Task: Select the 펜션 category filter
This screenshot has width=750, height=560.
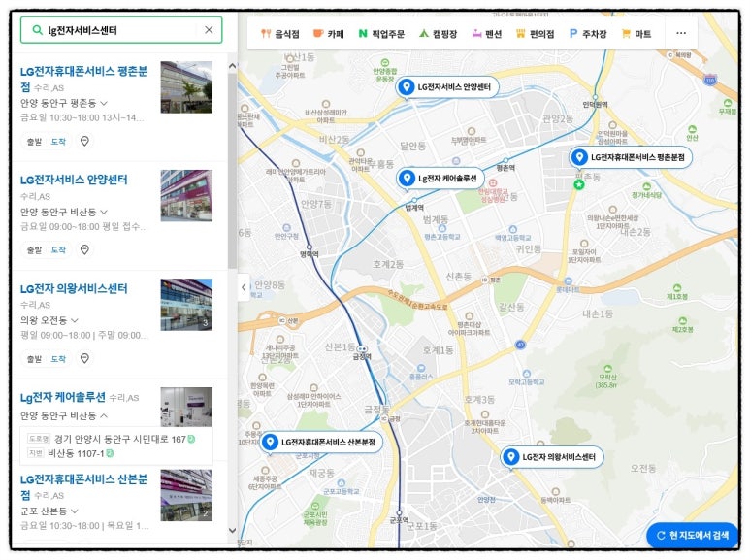Action: coord(486,34)
